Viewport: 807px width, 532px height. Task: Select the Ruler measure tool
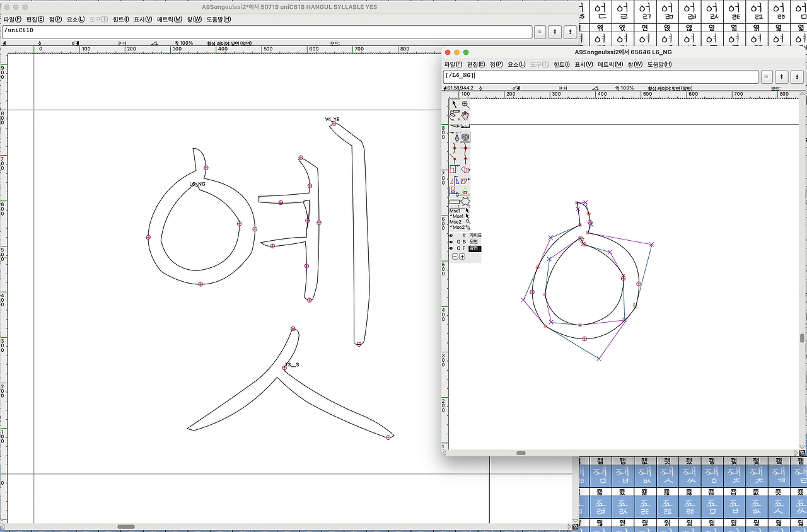point(465,126)
